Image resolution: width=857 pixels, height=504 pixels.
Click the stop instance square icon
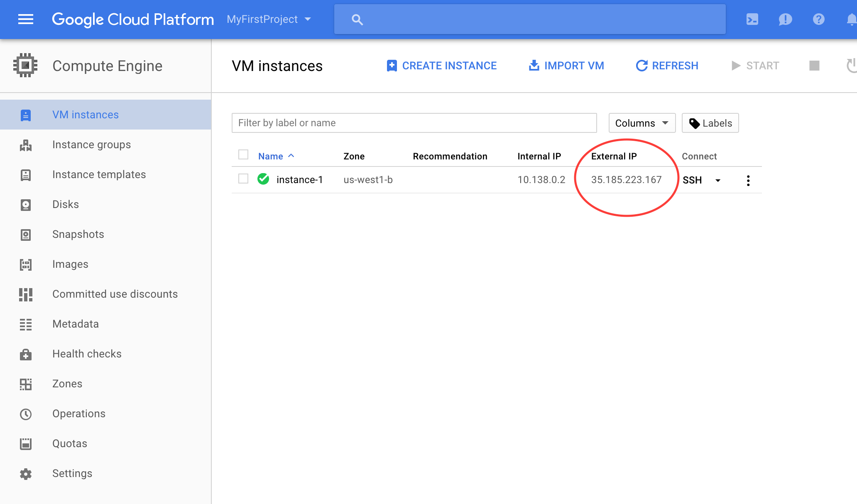tap(814, 66)
